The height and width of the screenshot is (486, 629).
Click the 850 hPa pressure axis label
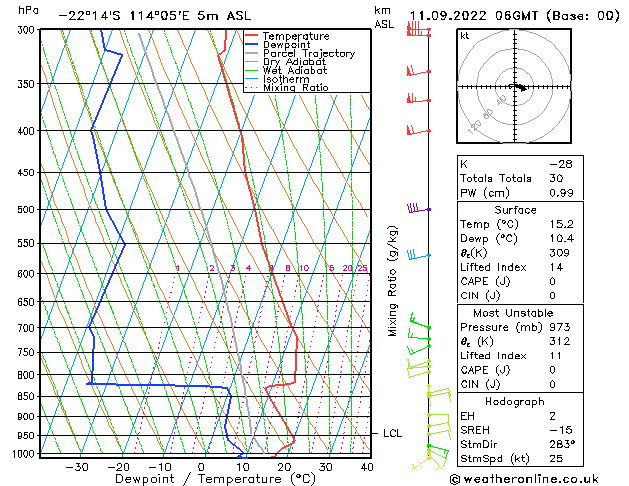pyautogui.click(x=28, y=396)
